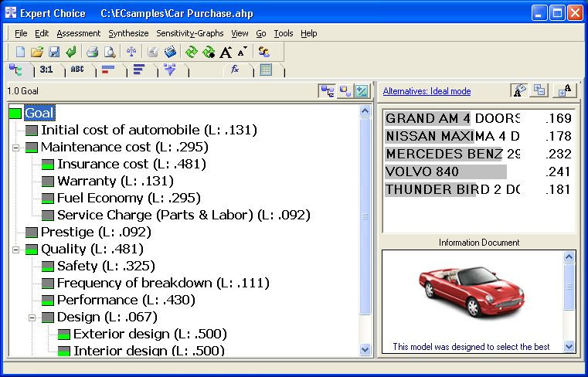Click the green return arrow toolbar icon

[x=71, y=52]
